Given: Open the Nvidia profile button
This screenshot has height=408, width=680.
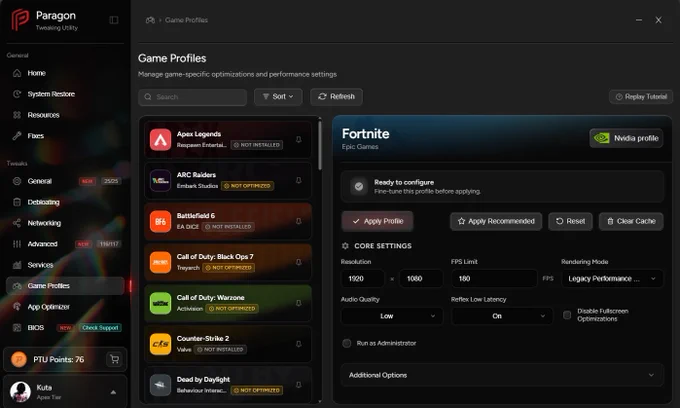Looking at the screenshot, I should [x=626, y=138].
